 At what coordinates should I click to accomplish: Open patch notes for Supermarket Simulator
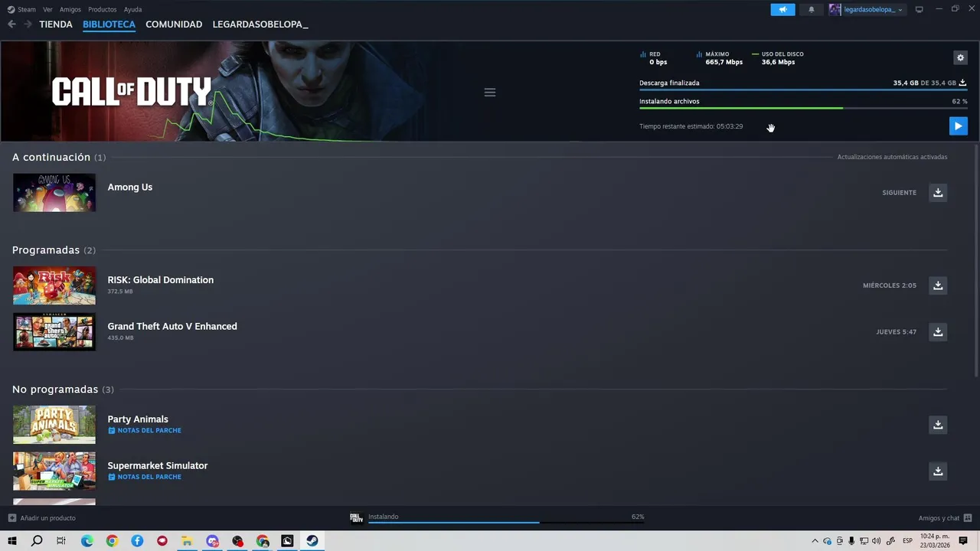click(145, 477)
